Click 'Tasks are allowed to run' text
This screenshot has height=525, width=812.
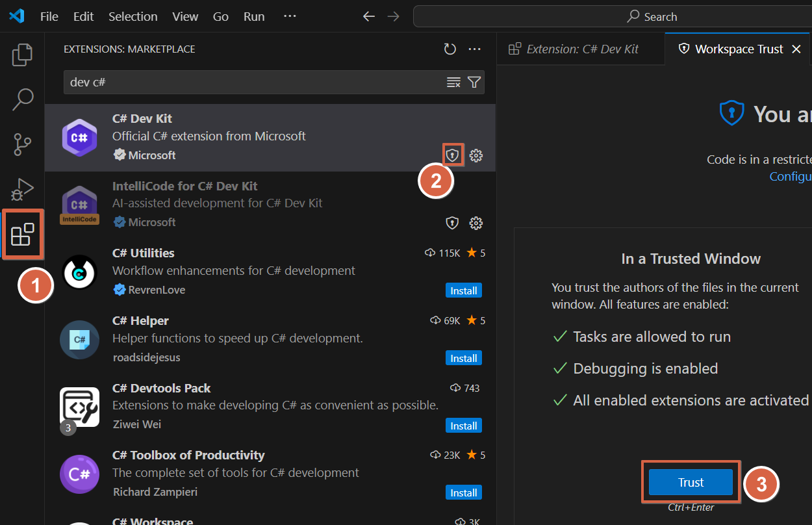pyautogui.click(x=652, y=337)
